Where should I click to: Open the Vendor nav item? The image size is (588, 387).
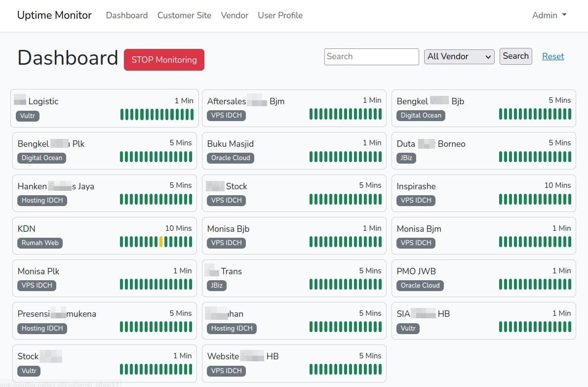pos(235,15)
